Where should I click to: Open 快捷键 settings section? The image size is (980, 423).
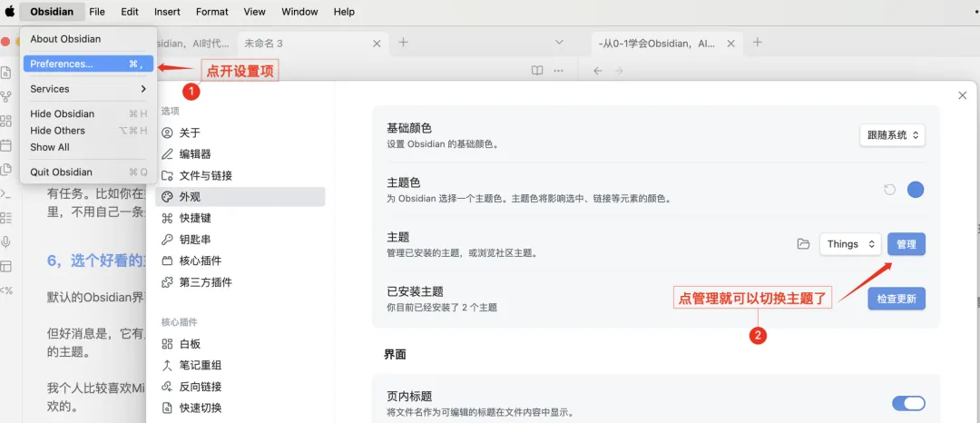click(x=240, y=218)
